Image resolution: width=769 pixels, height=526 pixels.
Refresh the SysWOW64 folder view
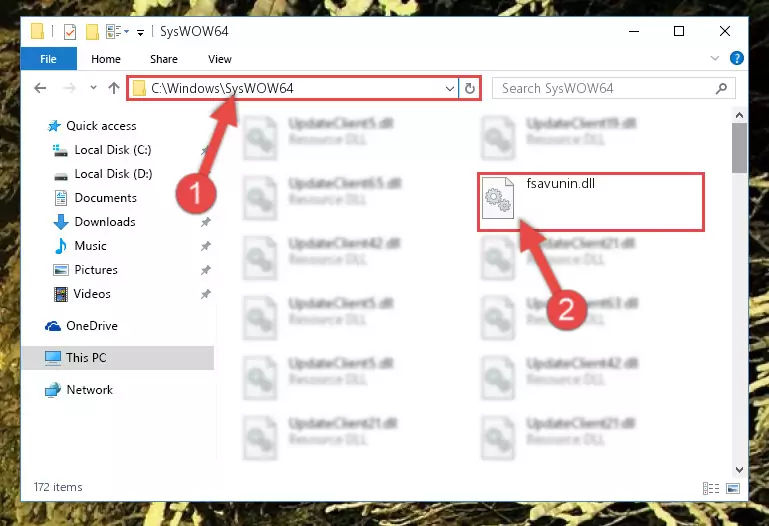470,89
